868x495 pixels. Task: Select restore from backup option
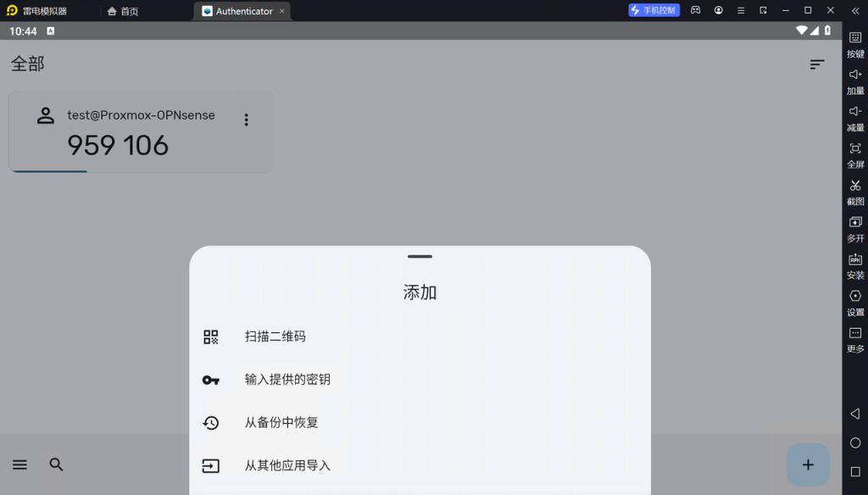tap(281, 422)
